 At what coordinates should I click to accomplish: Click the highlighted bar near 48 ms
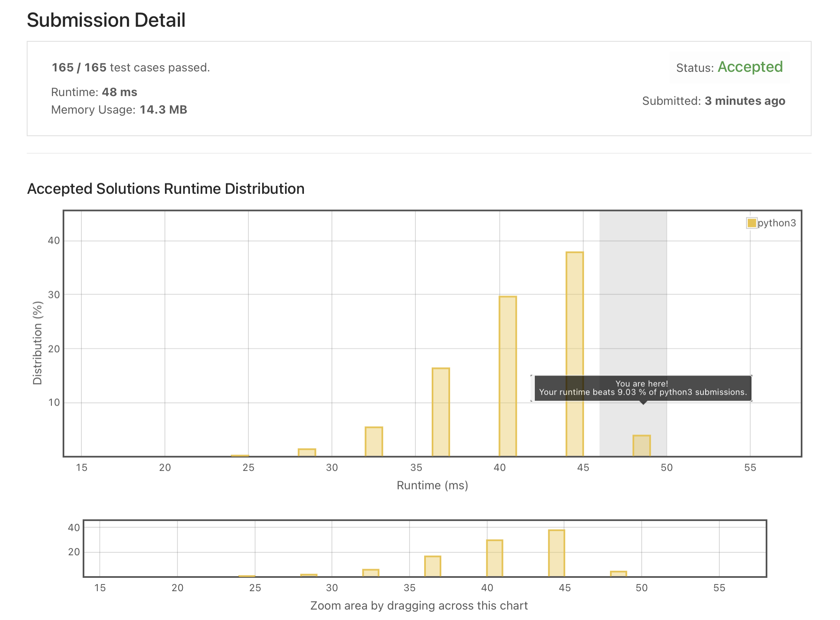pyautogui.click(x=642, y=446)
